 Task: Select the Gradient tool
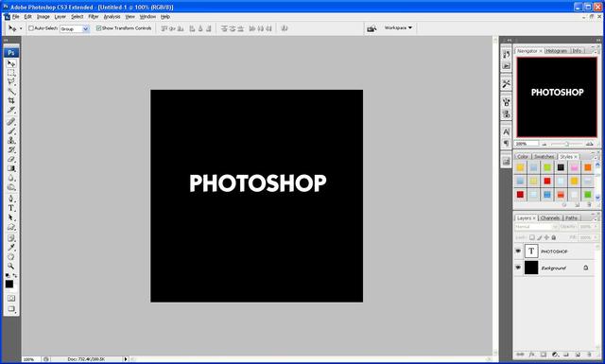pos(11,168)
